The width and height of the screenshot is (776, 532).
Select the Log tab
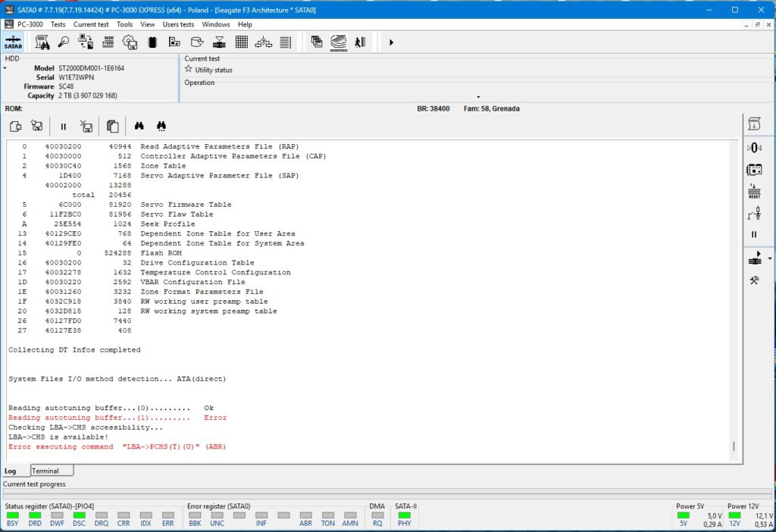pos(11,471)
